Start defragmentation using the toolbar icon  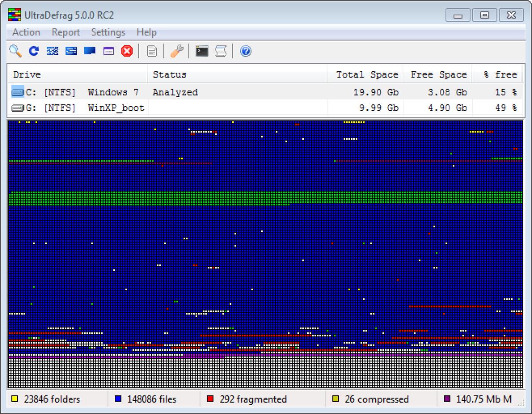coord(52,51)
